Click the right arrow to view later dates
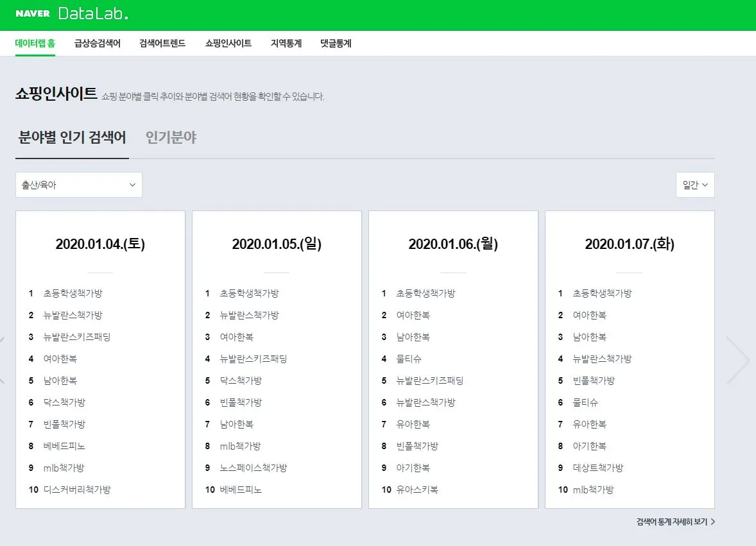 pos(741,361)
